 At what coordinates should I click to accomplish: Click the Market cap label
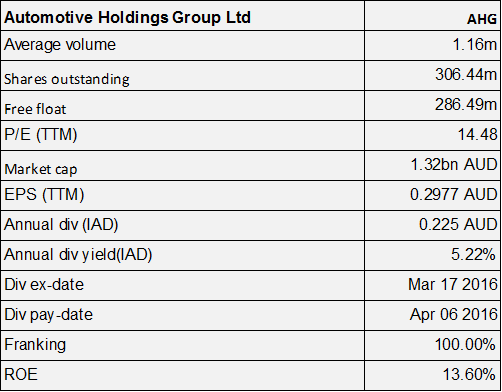click(x=41, y=169)
